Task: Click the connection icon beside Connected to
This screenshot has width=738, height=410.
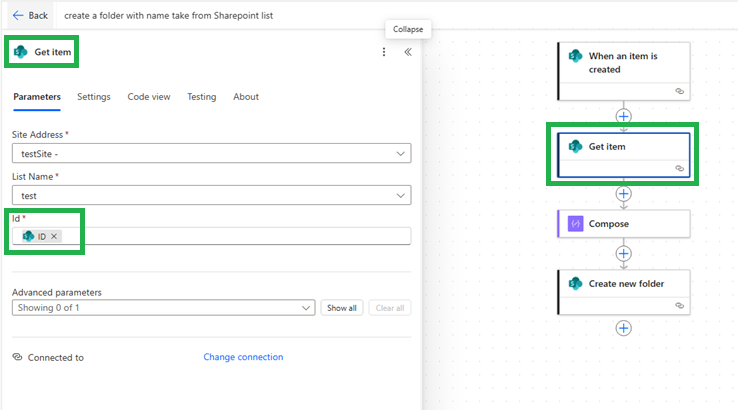Action: coord(17,357)
